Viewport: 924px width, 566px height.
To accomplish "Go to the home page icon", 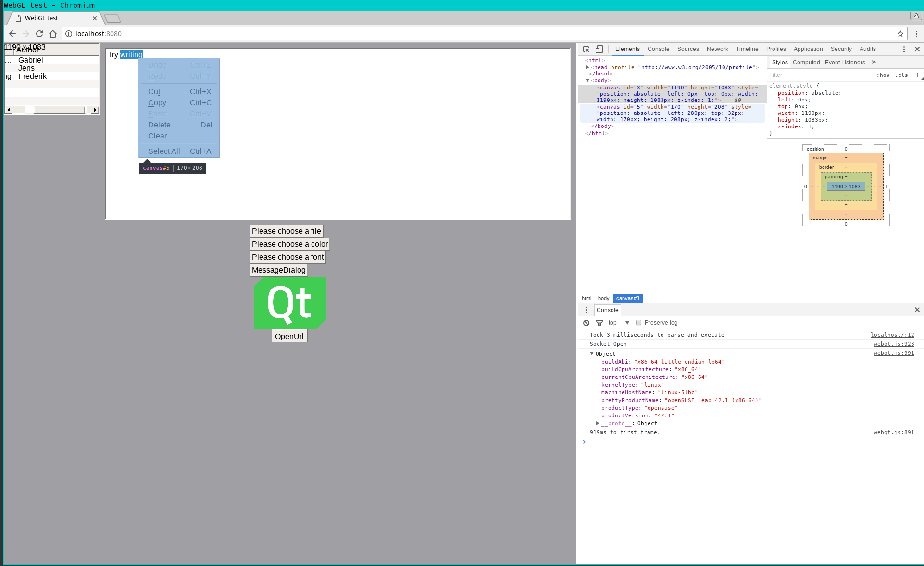I will pyautogui.click(x=53, y=34).
